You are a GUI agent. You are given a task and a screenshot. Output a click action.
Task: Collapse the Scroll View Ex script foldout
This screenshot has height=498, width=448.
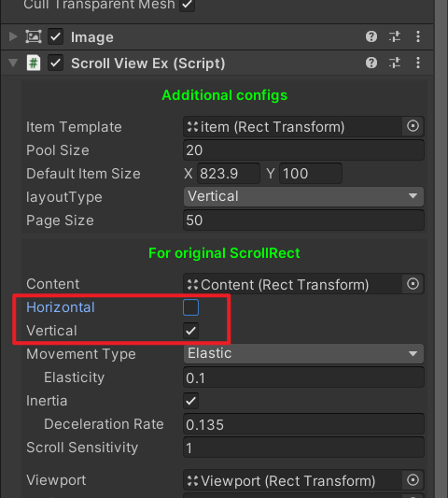13,63
